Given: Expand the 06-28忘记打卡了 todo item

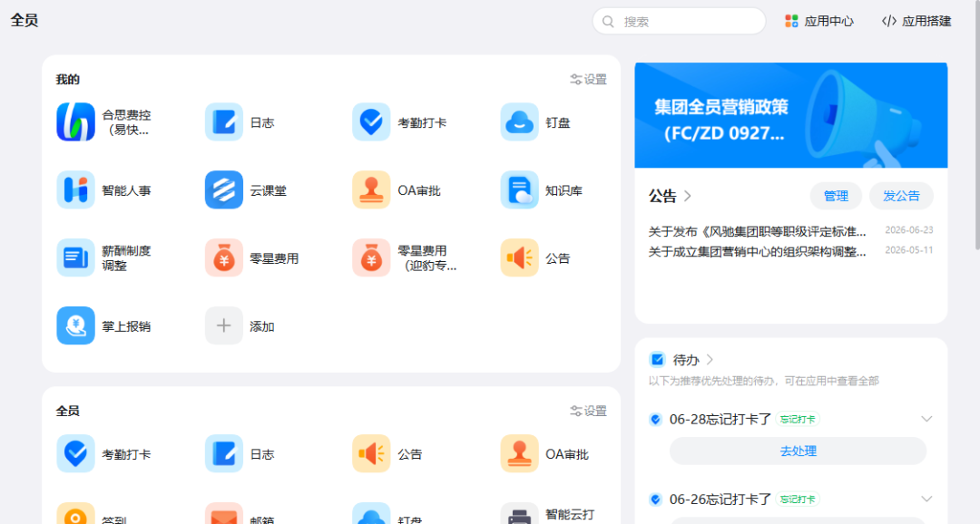Looking at the screenshot, I should pos(926,419).
